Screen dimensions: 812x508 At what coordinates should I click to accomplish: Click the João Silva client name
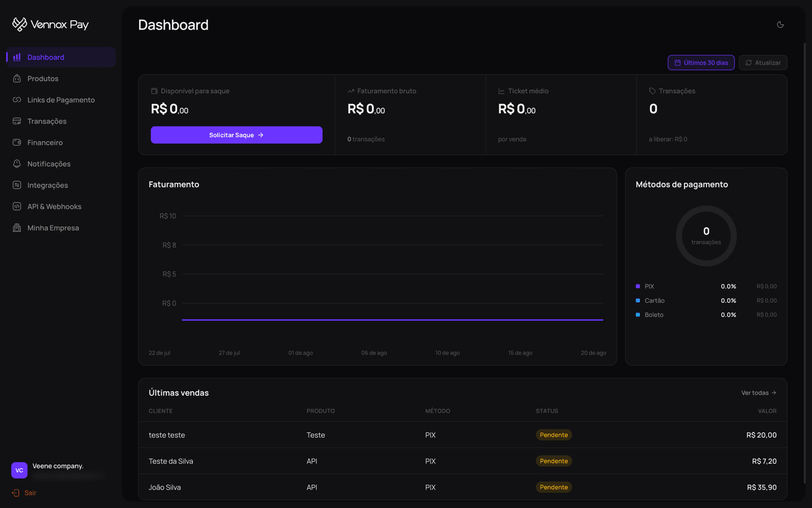click(x=164, y=487)
